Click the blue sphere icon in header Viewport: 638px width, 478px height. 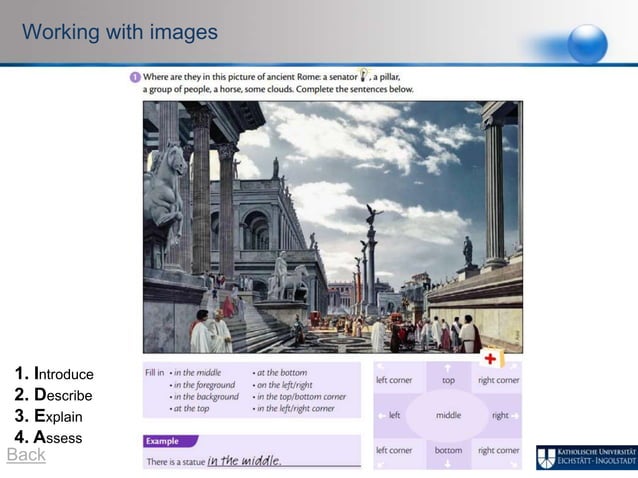(586, 43)
